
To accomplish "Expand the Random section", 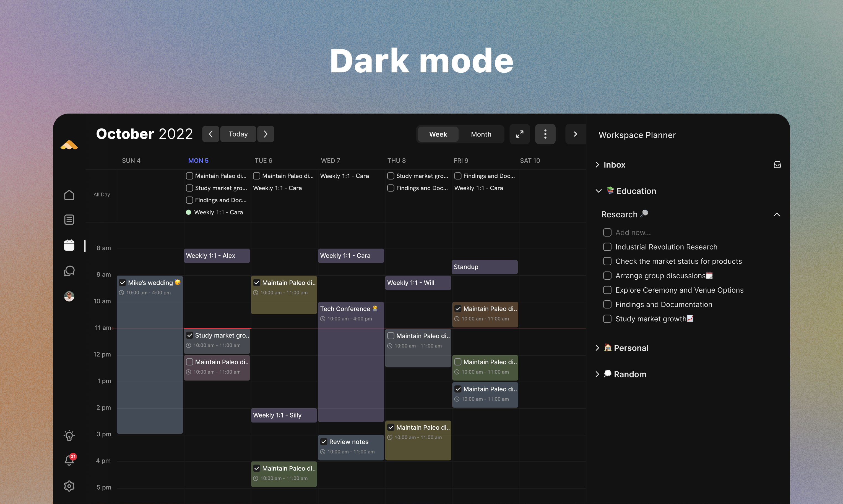I will click(597, 374).
